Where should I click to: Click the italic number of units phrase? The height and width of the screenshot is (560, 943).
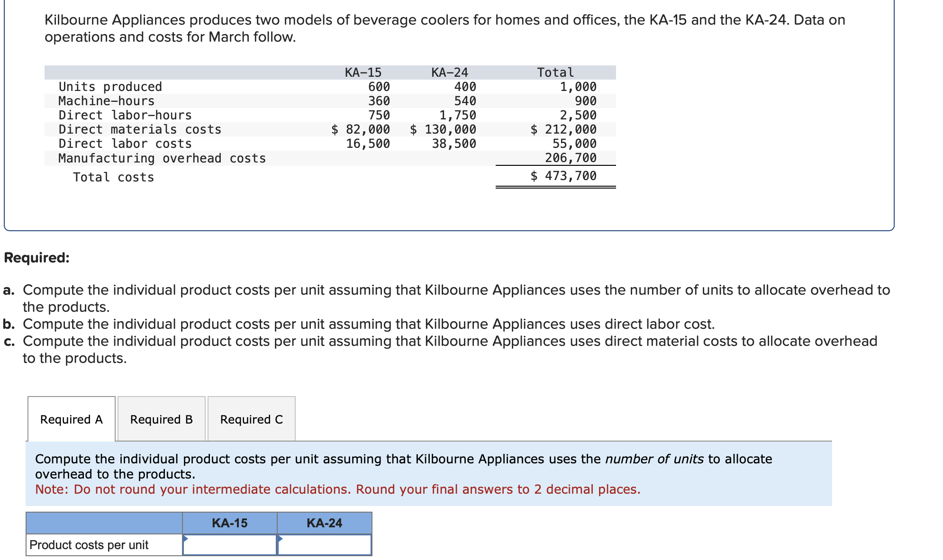tap(654, 459)
